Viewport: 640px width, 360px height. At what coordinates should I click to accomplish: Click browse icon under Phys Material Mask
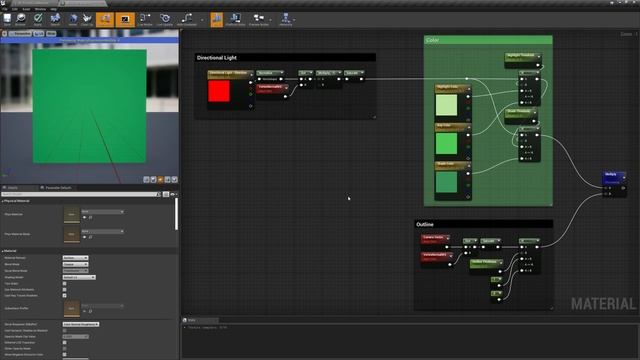coord(90,237)
